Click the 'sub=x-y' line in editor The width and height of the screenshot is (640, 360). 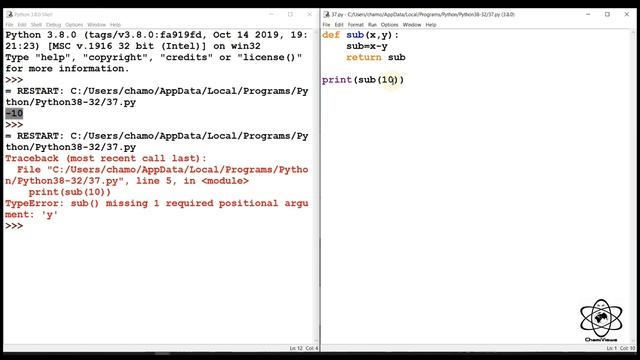point(367,46)
